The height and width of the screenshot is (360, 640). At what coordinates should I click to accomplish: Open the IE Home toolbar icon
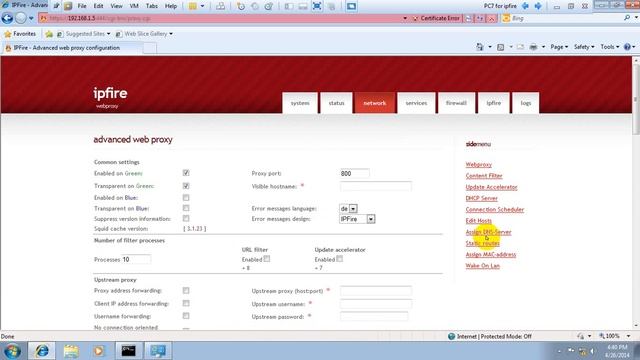tap(480, 47)
